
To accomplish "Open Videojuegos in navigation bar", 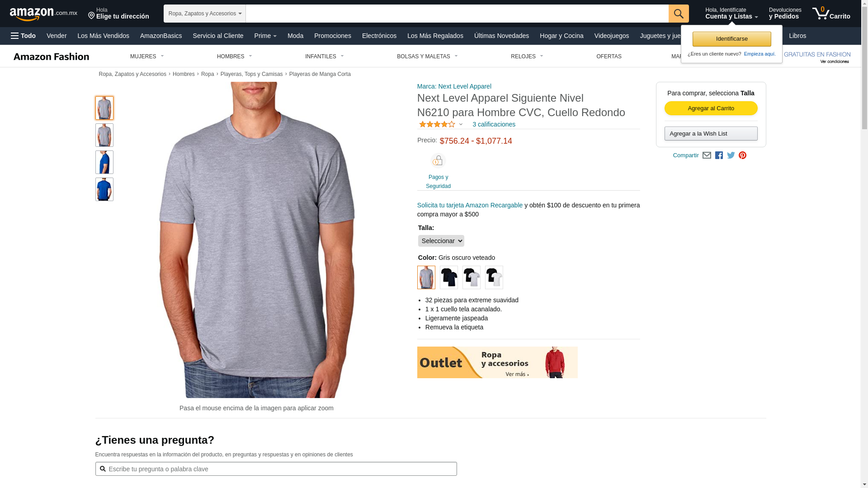I will click(x=612, y=36).
